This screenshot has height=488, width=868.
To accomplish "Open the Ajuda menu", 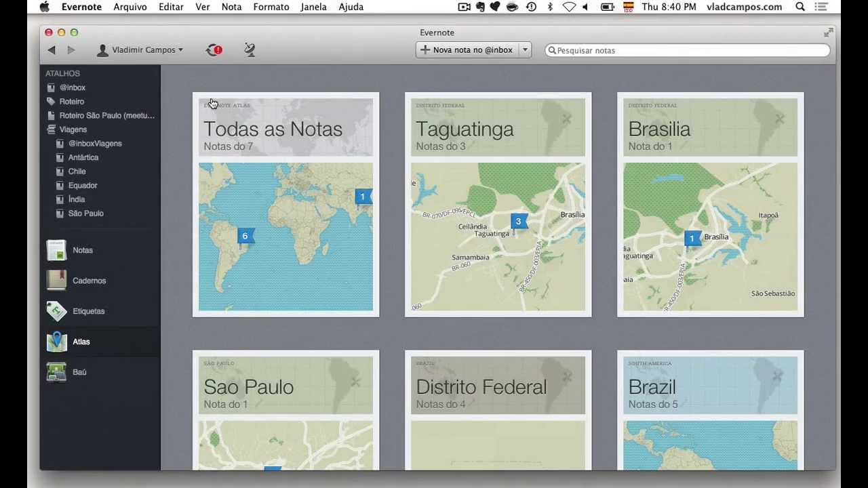I will click(x=351, y=7).
